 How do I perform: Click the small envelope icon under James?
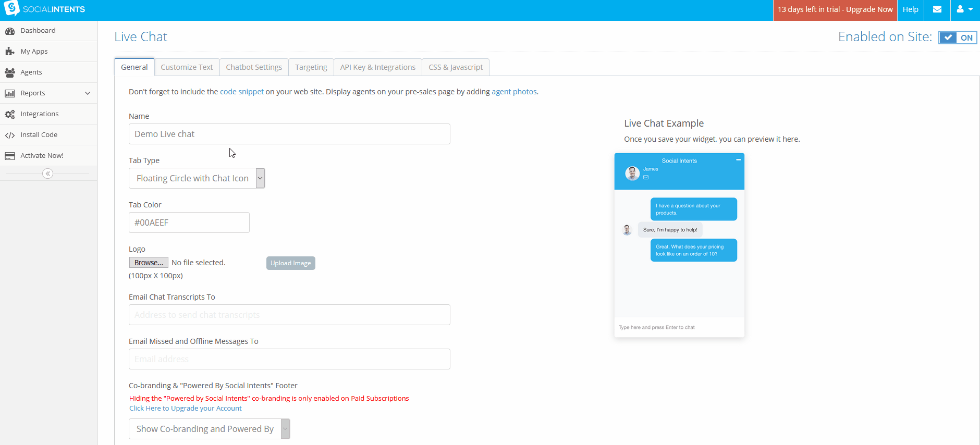coord(646,177)
